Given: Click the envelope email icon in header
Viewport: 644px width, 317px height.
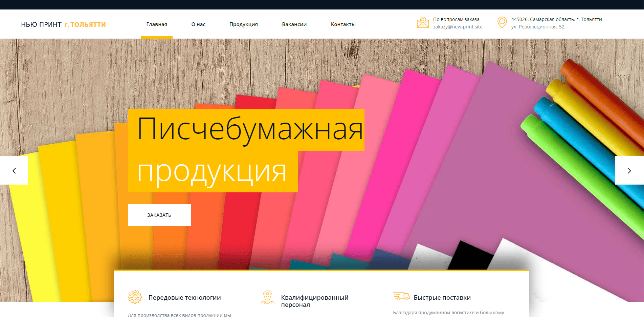Looking at the screenshot, I should pyautogui.click(x=423, y=23).
